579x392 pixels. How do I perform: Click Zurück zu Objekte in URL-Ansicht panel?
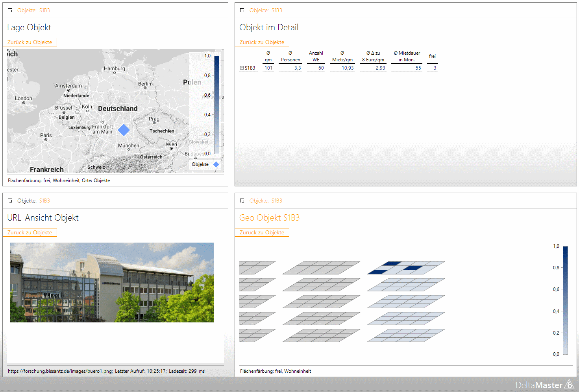coord(30,232)
